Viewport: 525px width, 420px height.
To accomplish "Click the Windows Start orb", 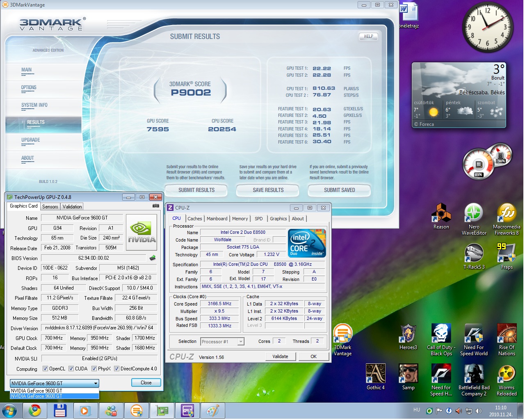I will 9,411.
